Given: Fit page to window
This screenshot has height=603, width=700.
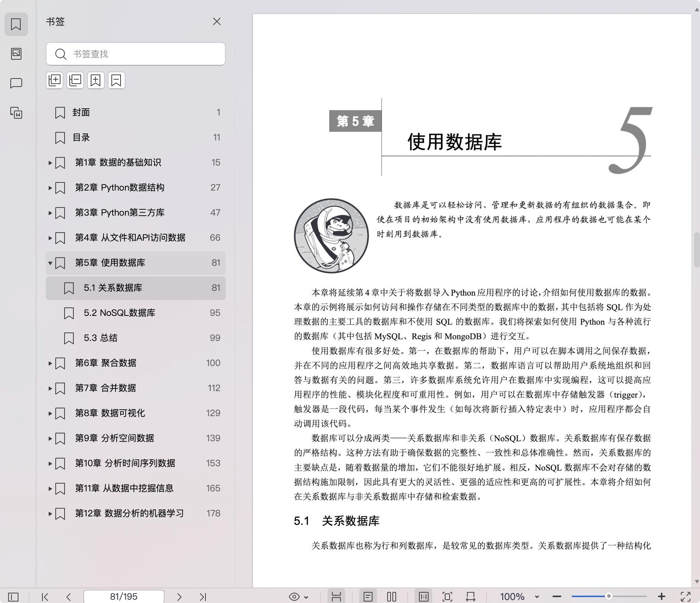Looking at the screenshot, I should (447, 597).
